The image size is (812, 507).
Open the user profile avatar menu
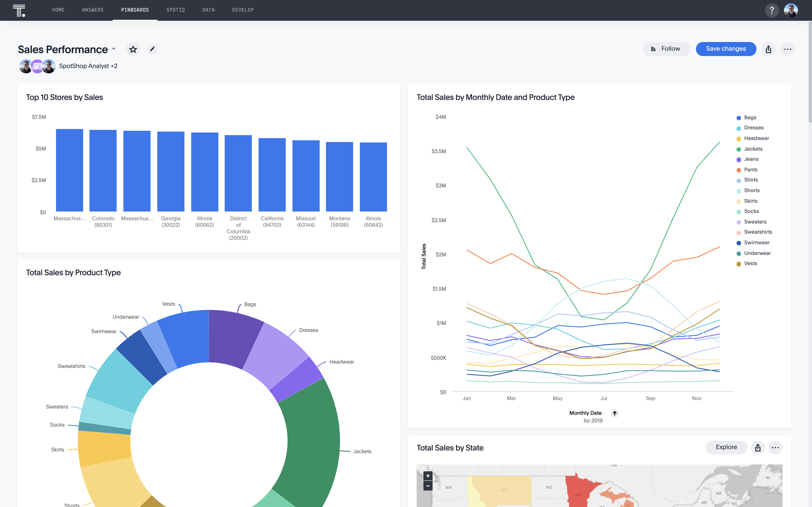(x=791, y=10)
